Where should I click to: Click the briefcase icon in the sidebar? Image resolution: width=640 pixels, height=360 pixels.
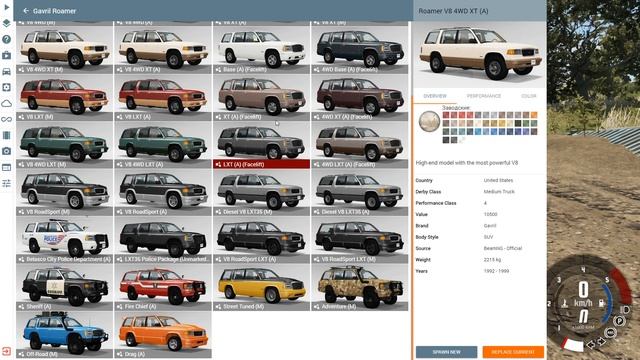click(x=7, y=55)
